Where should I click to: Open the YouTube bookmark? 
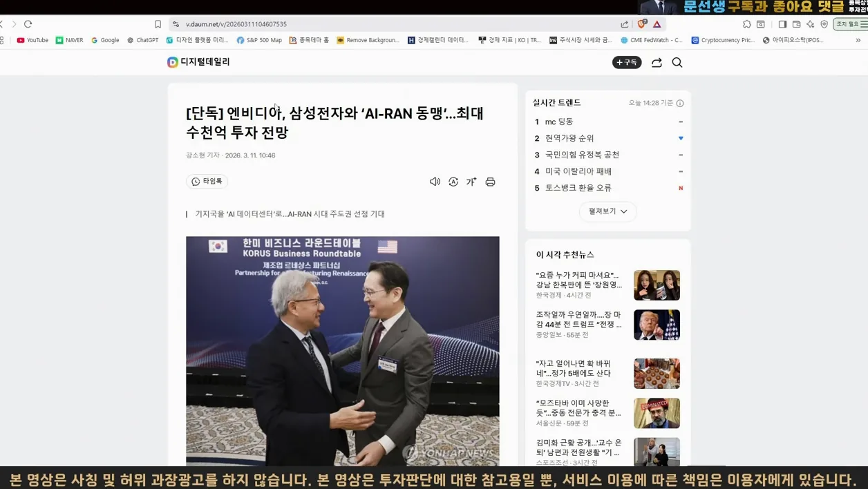[x=32, y=40]
